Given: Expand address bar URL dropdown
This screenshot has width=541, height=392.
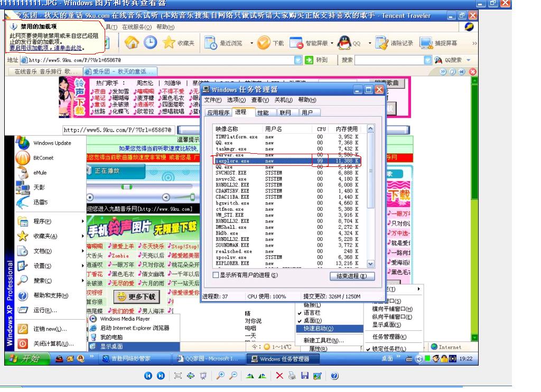Looking at the screenshot, I should pyautogui.click(x=298, y=60).
